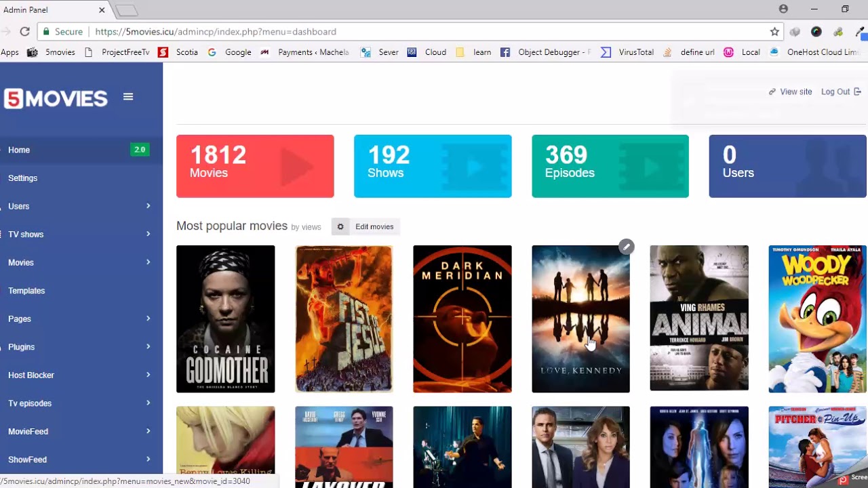Image resolution: width=868 pixels, height=488 pixels.
Task: Open the Layover movie poster
Action: coord(344,447)
